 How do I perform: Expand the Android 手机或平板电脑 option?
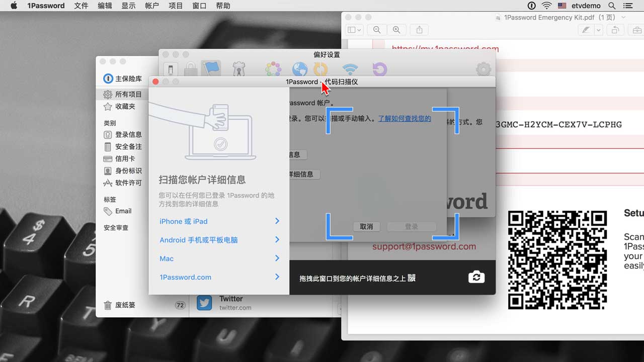tap(219, 240)
